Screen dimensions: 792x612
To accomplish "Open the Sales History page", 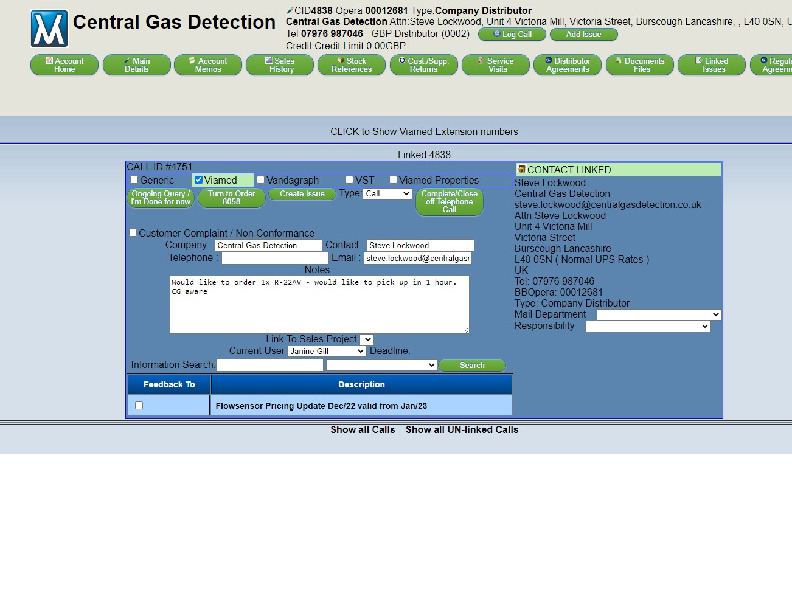I will [280, 65].
